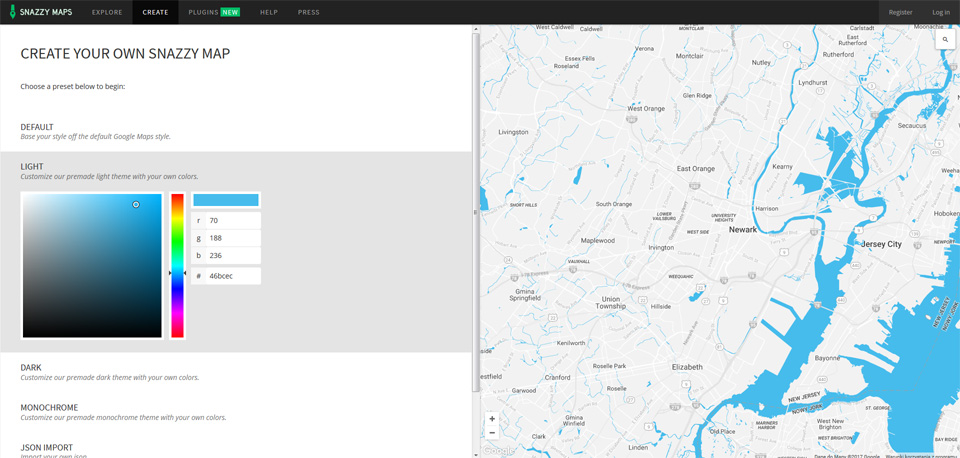Click the Secaucus map label
Viewport: 960px width, 458px height.
tap(912, 126)
